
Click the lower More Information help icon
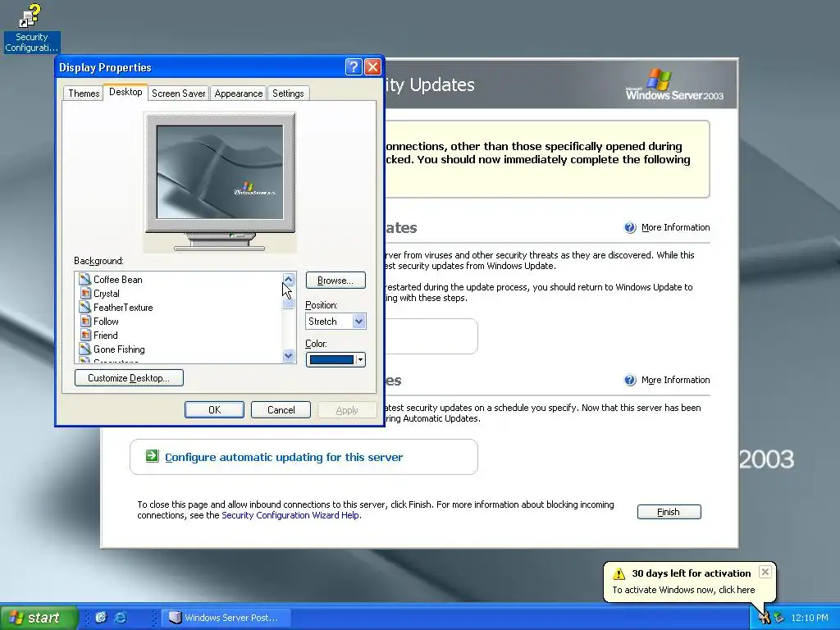coord(630,381)
